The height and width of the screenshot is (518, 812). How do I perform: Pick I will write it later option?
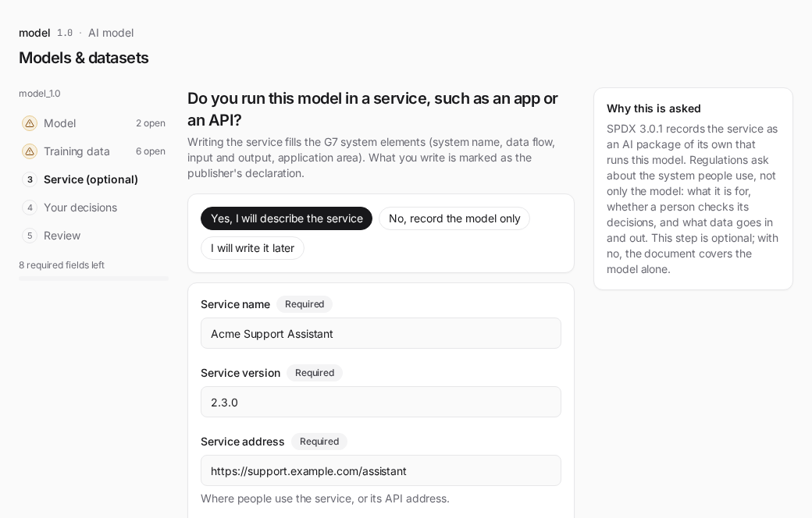pyautogui.click(x=252, y=248)
